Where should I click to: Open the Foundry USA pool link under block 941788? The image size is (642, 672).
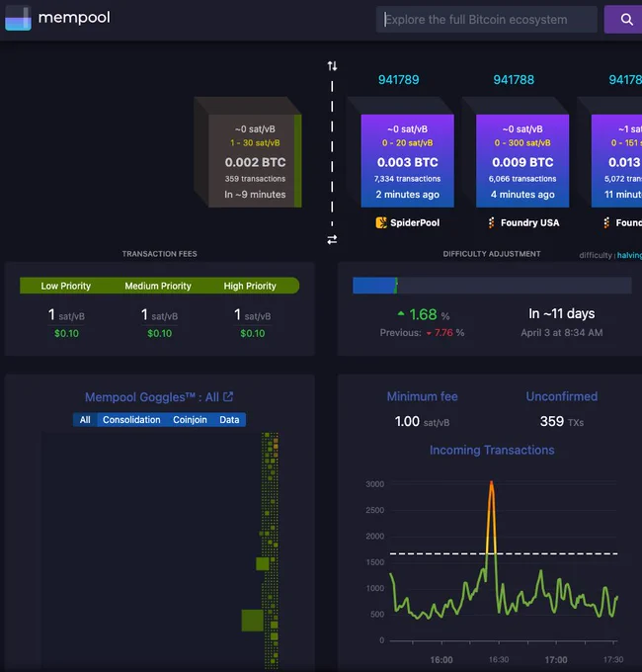[529, 223]
